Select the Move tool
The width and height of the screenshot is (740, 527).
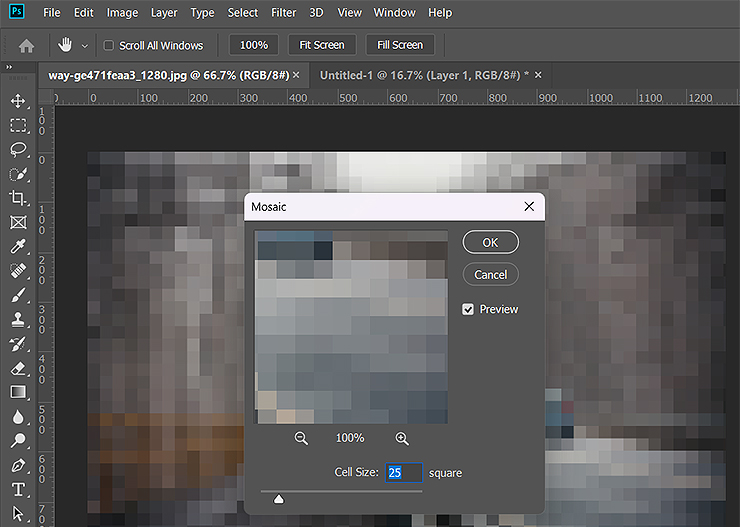(x=18, y=101)
